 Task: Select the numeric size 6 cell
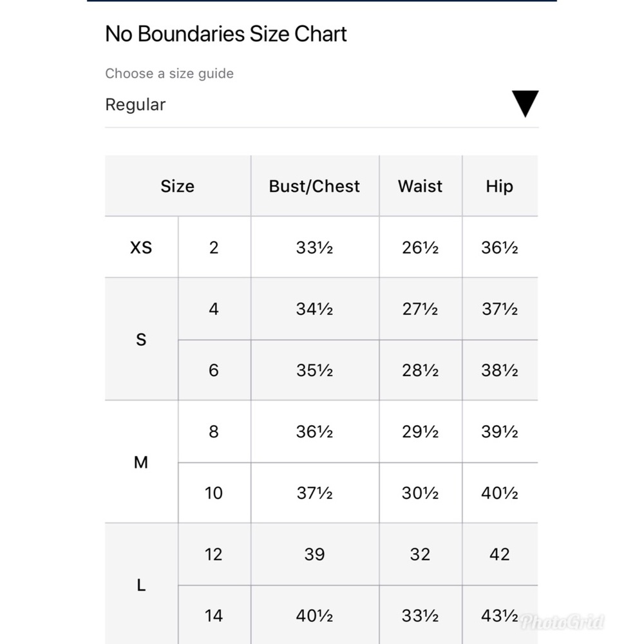[214, 370]
